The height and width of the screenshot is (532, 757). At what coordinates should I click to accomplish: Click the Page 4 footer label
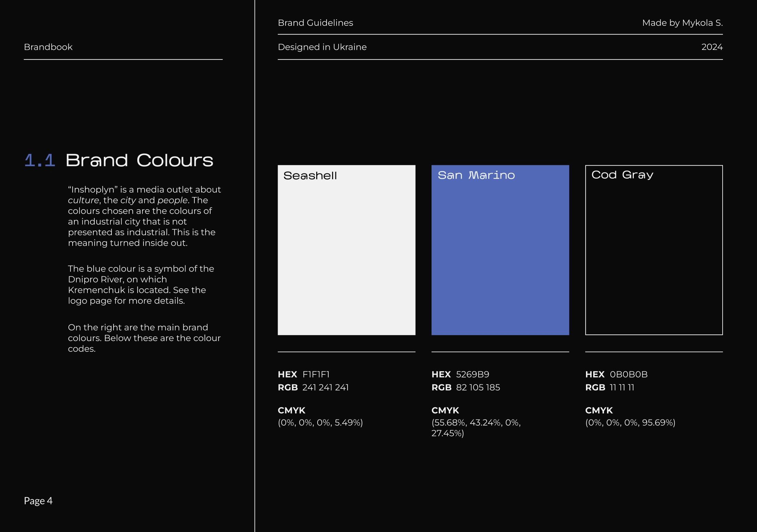coord(38,501)
